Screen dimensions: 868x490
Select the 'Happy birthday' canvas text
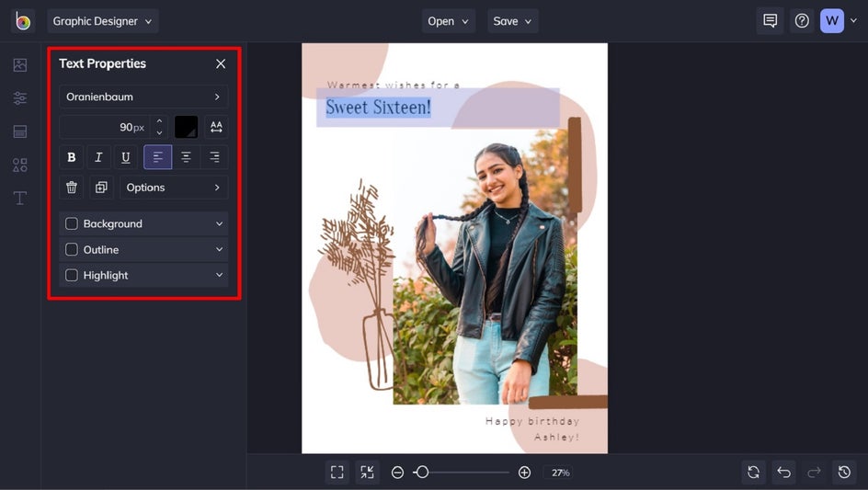(x=532, y=421)
